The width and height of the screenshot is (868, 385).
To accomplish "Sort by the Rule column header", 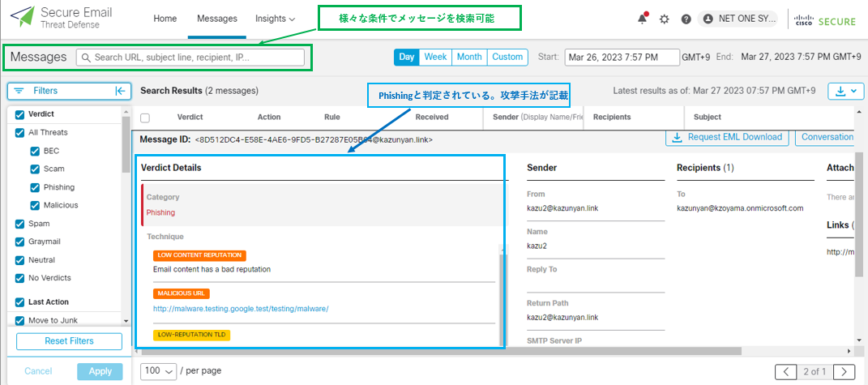I will tap(332, 118).
